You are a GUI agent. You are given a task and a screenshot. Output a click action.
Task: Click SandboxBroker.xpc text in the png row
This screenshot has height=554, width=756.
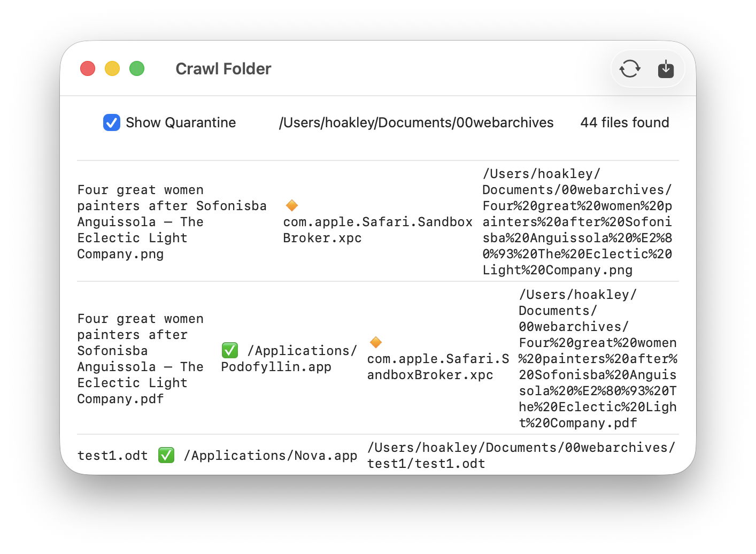coord(377,230)
